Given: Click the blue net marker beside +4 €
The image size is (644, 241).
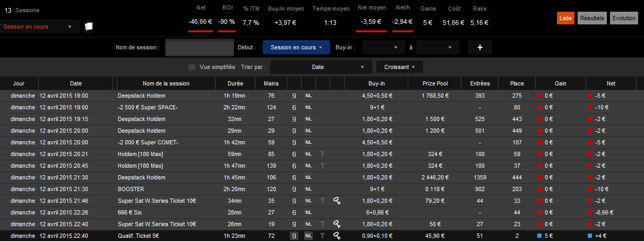Looking at the screenshot, I should [x=590, y=236].
